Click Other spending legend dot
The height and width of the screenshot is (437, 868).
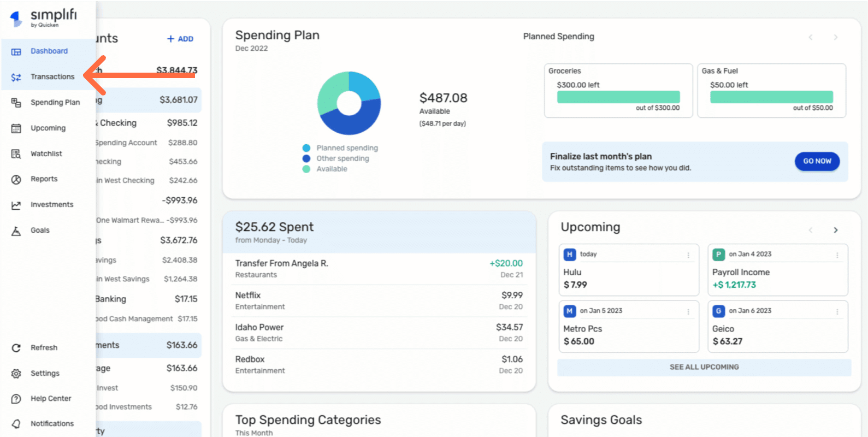pos(306,158)
